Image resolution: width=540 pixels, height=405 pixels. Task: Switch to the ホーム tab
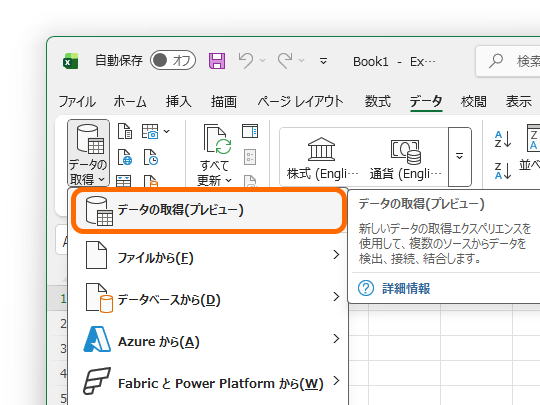coord(130,102)
